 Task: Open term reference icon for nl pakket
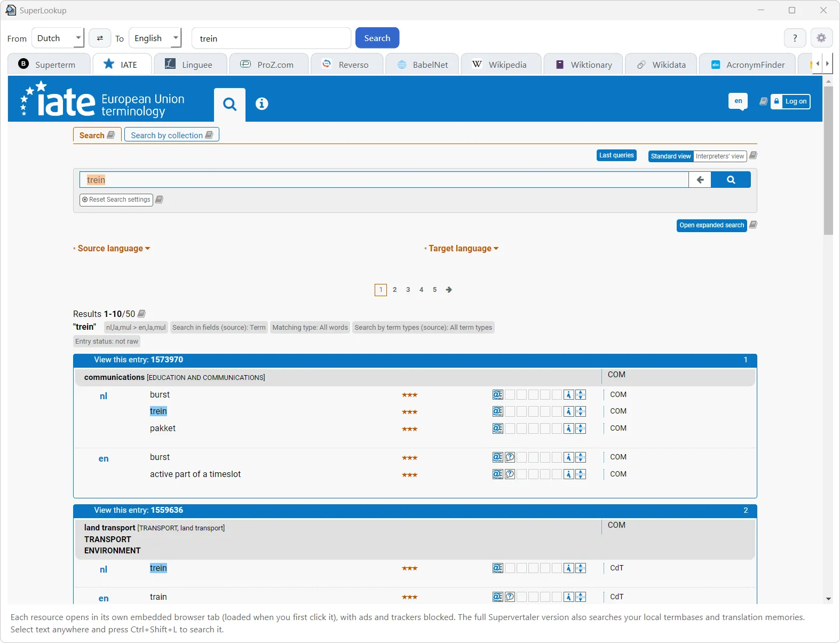pos(497,428)
